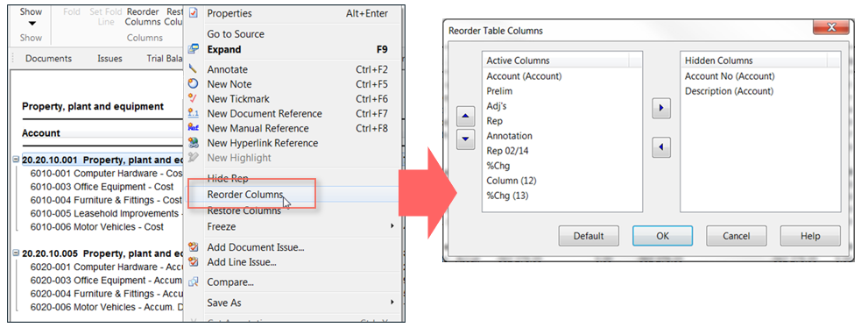Click the Expand icon in the context menu
Viewport: 868px width, 335px height.
[x=194, y=49]
